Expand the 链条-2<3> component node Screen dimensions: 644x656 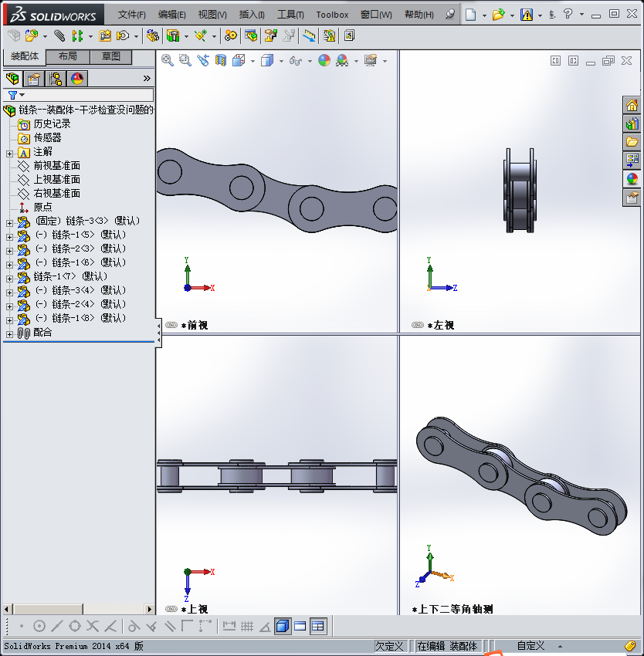[x=9, y=251]
